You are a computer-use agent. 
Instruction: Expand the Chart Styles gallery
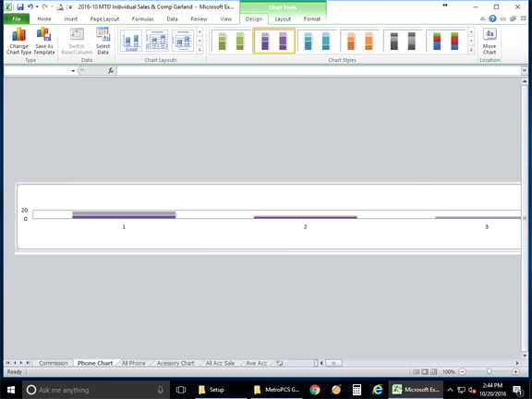click(471, 50)
